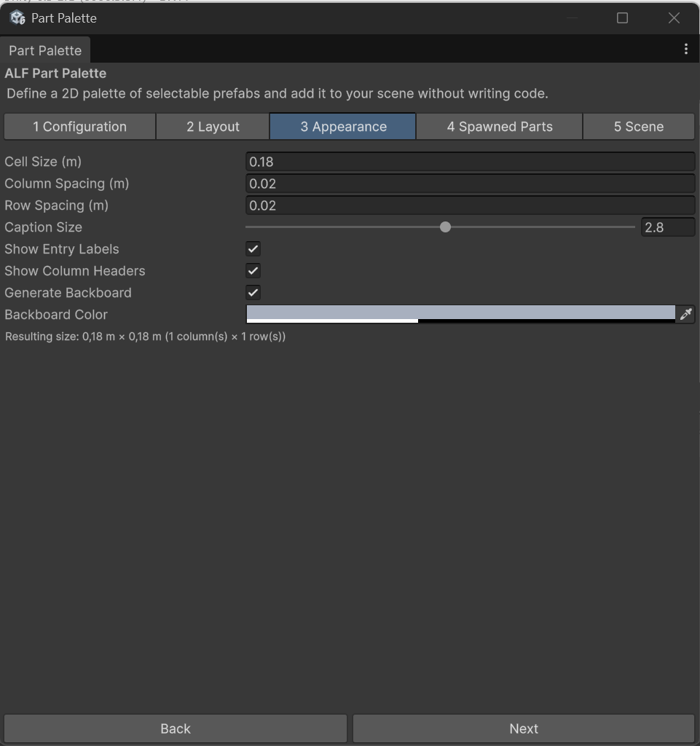Click the Caption Size label

(43, 227)
